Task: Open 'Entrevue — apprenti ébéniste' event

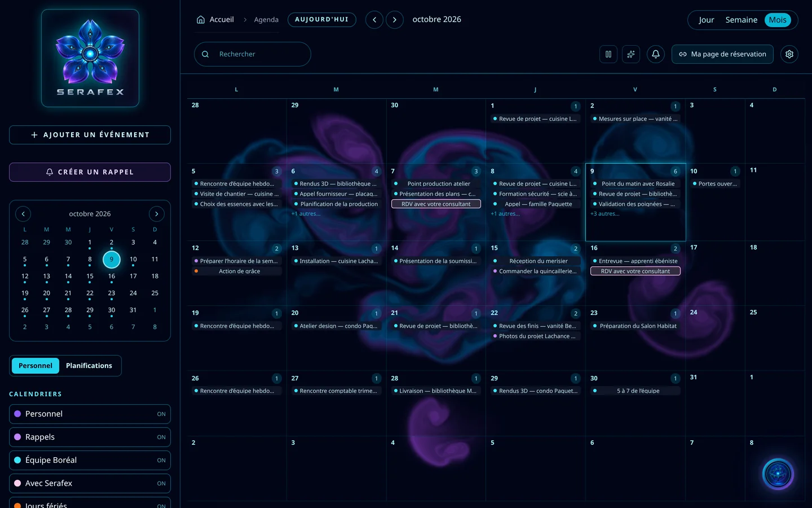Action: click(636, 261)
